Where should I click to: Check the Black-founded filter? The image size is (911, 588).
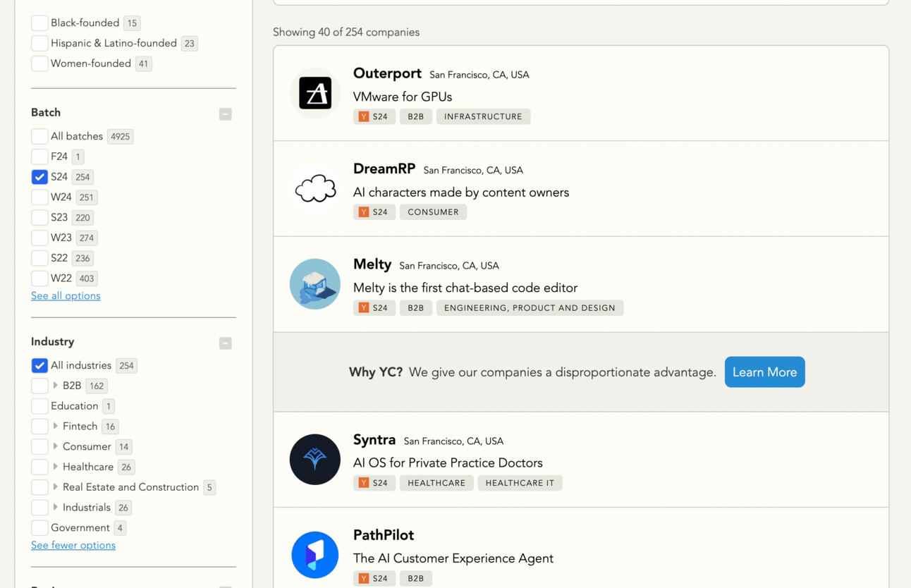(x=39, y=23)
